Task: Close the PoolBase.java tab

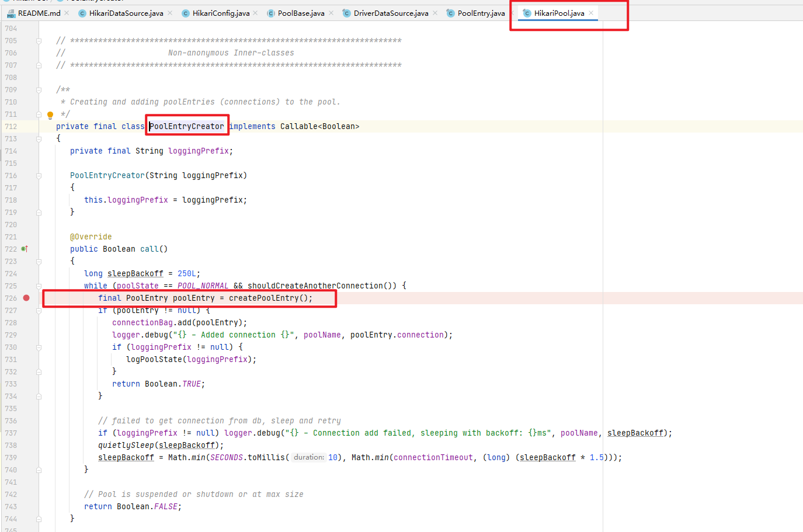Action: (x=331, y=13)
